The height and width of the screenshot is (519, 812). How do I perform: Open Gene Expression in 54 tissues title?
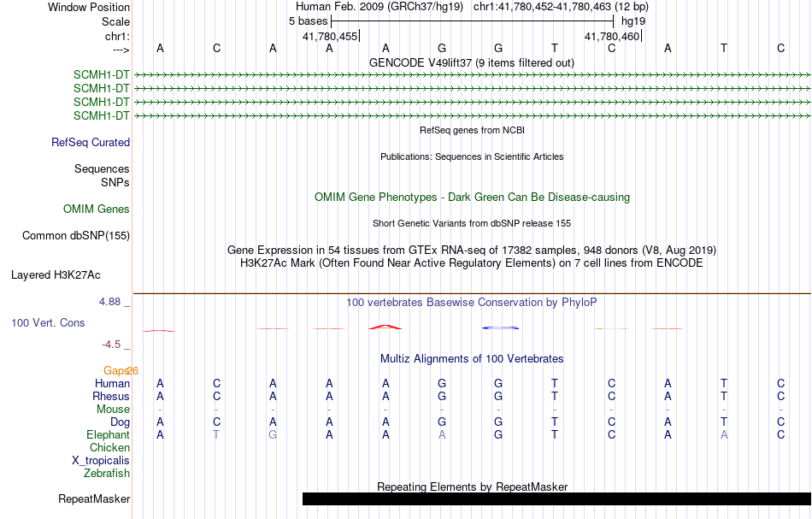tap(472, 251)
